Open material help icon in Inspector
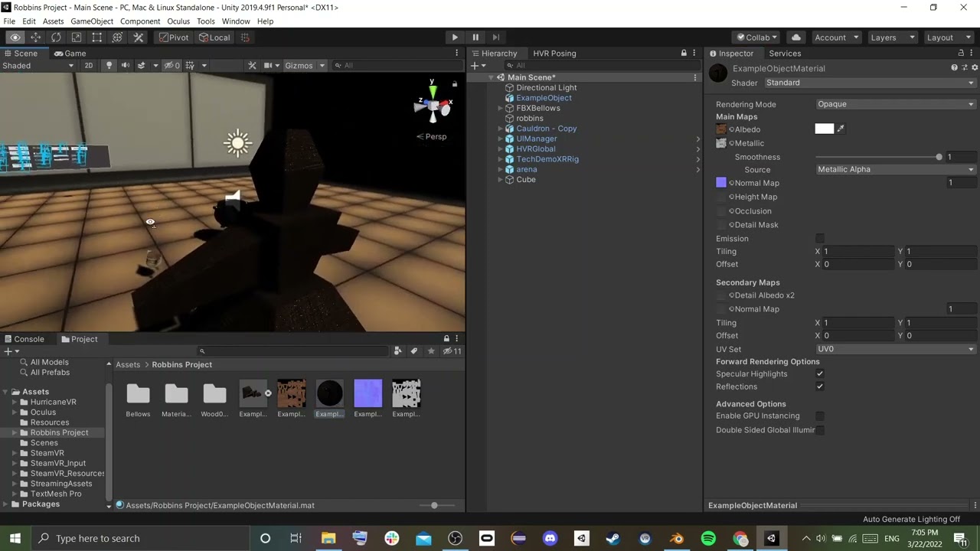The height and width of the screenshot is (551, 980). coord(954,68)
